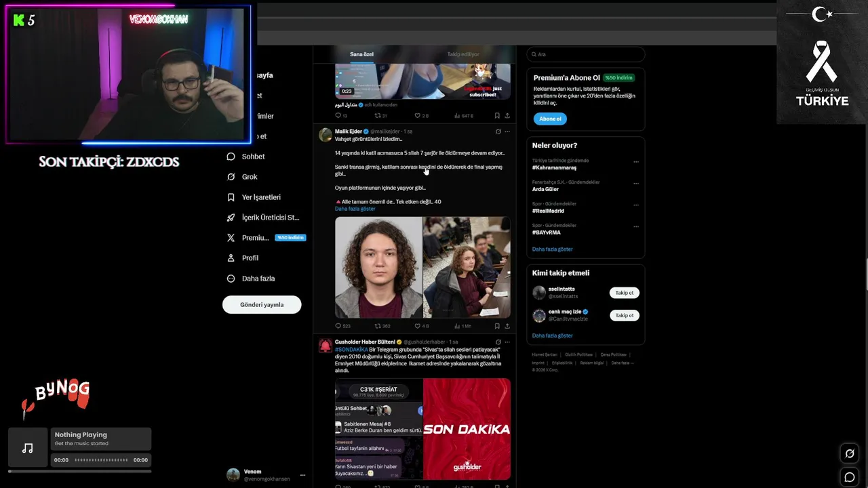This screenshot has height=488, width=868.
Task: Open Gusholder Haber Bülteni profile name
Action: [365, 342]
